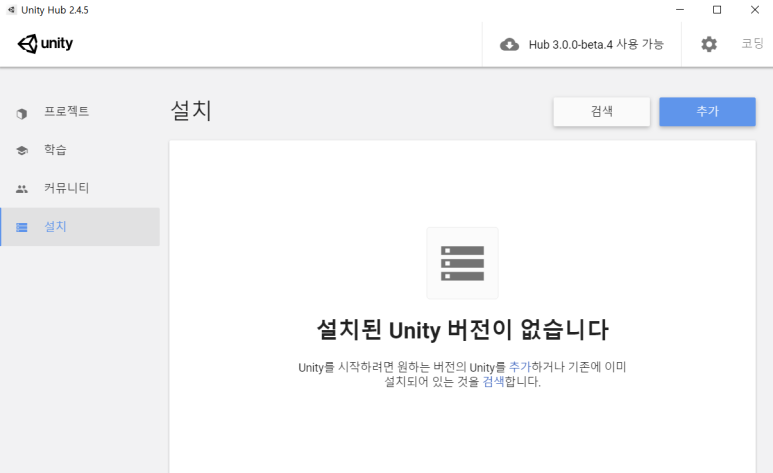773x473 pixels.
Task: Click the Unity Hub title bar icon
Action: click(11, 10)
